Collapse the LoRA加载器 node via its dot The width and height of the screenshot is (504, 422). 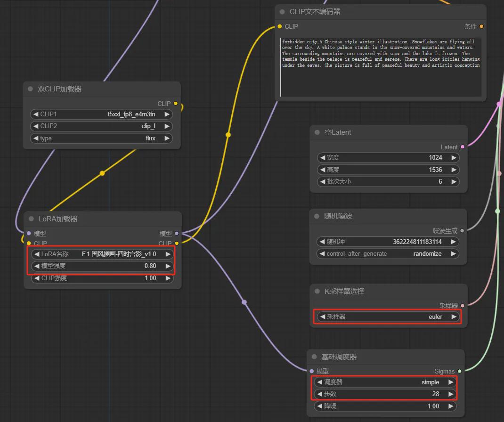pos(32,219)
